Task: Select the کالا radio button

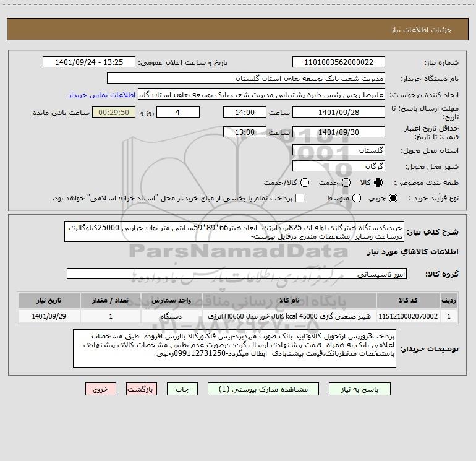Action: 378,183
